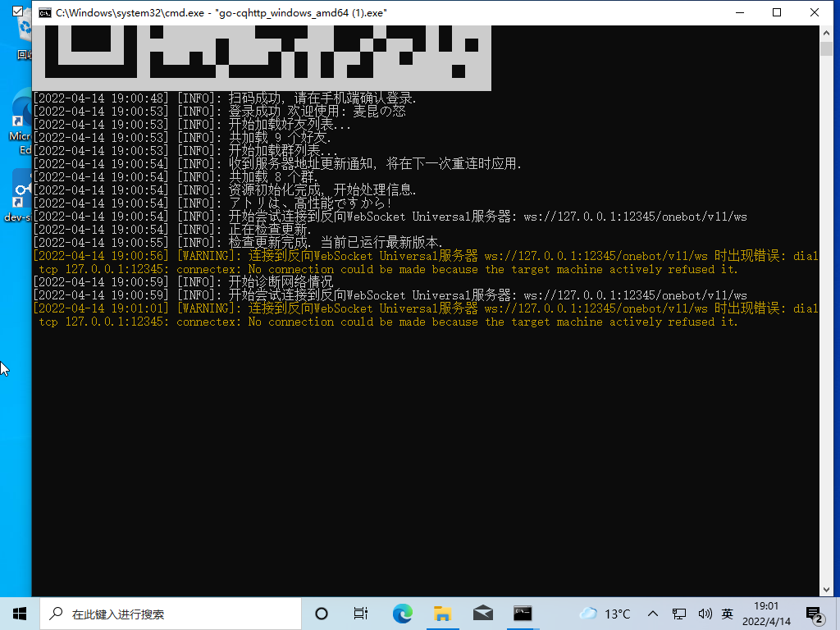The image size is (840, 630).
Task: Click the log line 收到服务器地址更新通知
Action: point(277,164)
